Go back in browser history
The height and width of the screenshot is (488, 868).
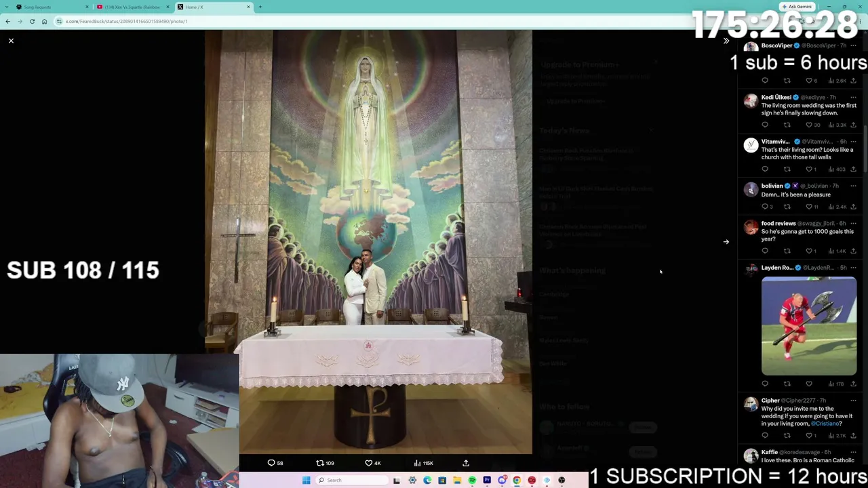(x=7, y=21)
